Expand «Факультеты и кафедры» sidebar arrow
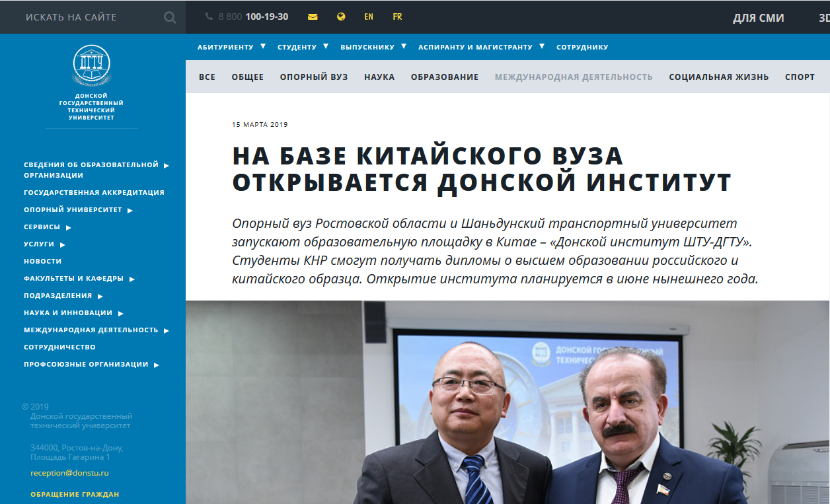This screenshot has width=830, height=504. 132,279
